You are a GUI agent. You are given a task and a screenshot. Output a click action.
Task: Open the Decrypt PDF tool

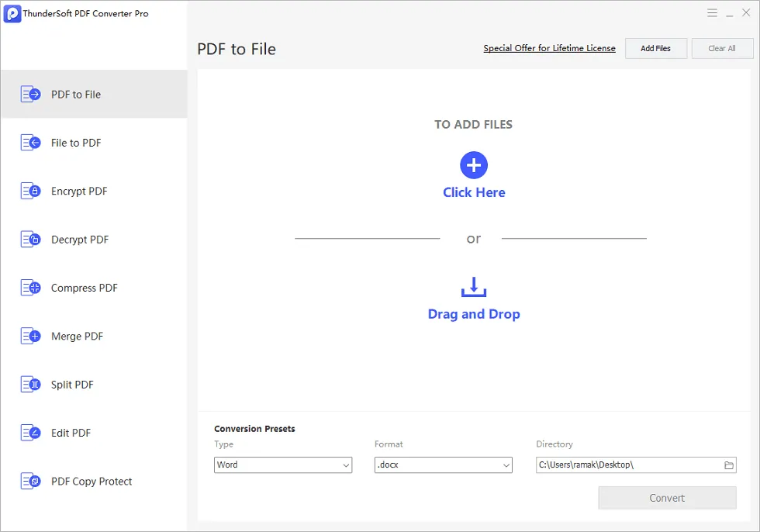point(30,239)
